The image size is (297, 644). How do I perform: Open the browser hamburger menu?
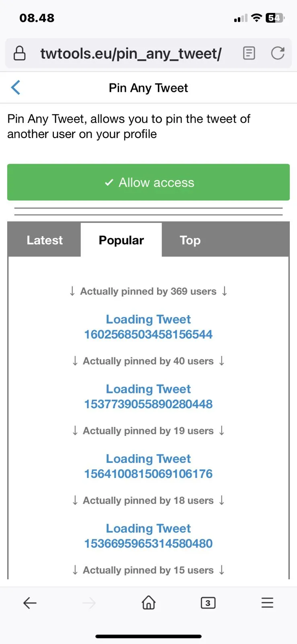pos(267,603)
